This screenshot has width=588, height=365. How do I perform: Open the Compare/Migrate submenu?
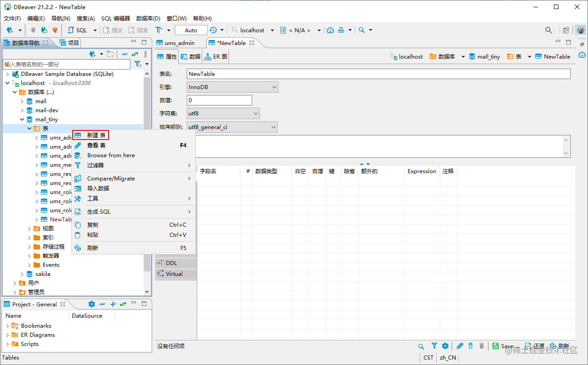(x=134, y=179)
